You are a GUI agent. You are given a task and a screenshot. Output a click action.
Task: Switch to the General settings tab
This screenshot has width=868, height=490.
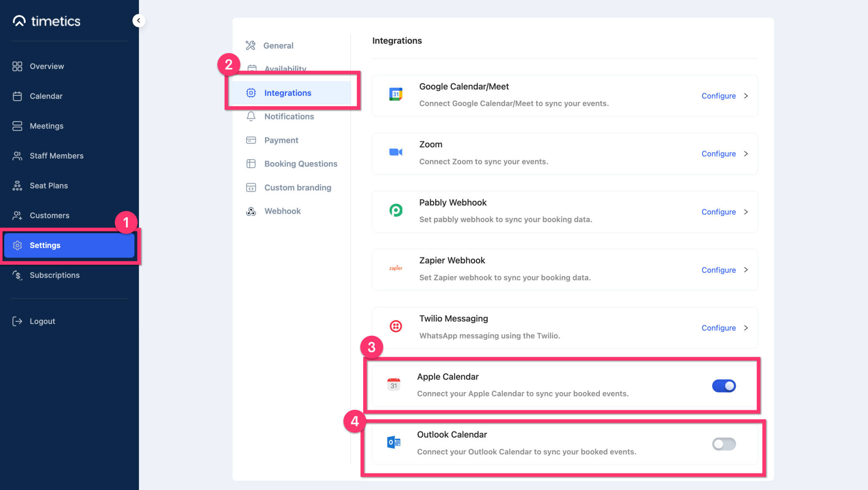tap(278, 45)
